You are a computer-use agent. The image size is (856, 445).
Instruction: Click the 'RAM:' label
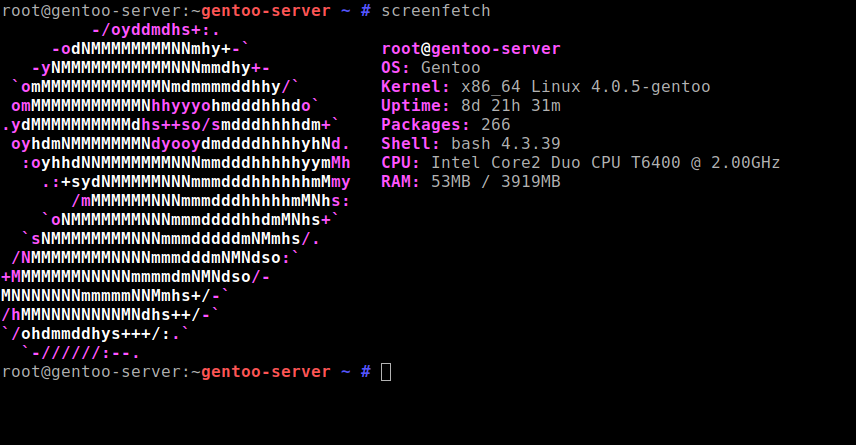(401, 182)
